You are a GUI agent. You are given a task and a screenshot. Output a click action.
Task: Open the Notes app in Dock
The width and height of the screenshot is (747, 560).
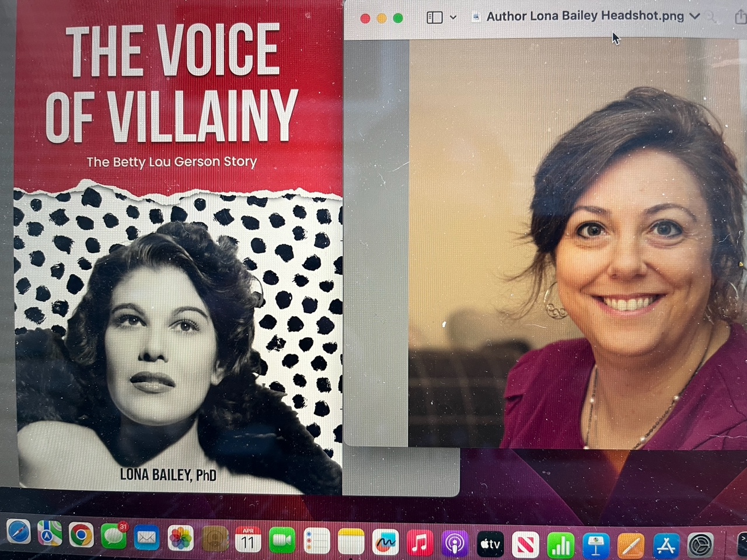pyautogui.click(x=351, y=542)
